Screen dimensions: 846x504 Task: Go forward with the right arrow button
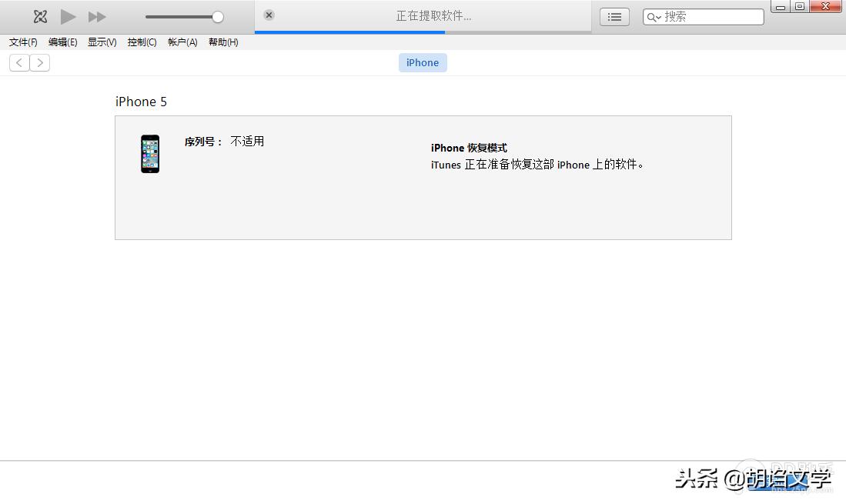coord(40,63)
